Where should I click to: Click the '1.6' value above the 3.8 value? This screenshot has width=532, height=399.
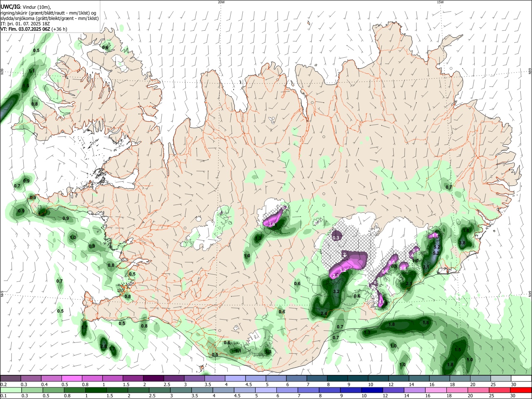(466, 230)
